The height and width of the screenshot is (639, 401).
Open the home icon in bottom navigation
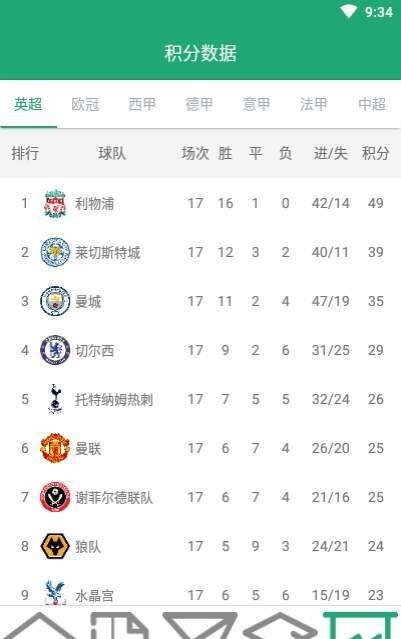pyautogui.click(x=40, y=626)
